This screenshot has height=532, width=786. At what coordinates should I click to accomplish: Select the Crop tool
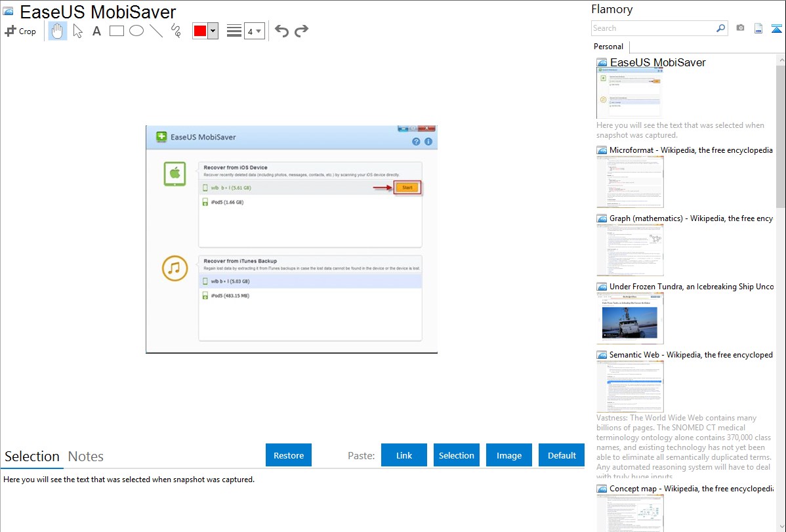coord(20,31)
